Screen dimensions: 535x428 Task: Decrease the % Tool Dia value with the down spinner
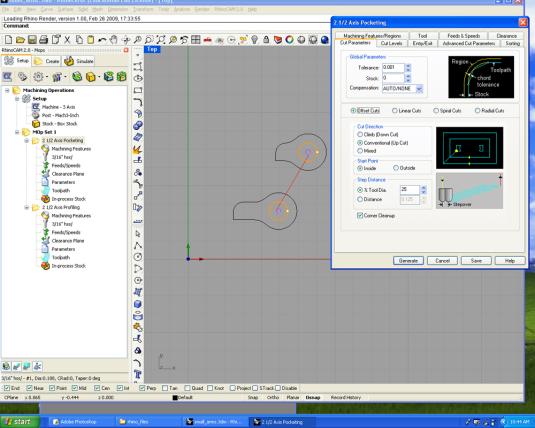click(x=423, y=192)
